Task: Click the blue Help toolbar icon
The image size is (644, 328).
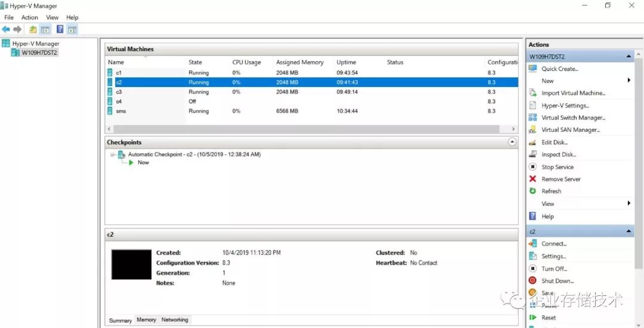Action: [60, 29]
